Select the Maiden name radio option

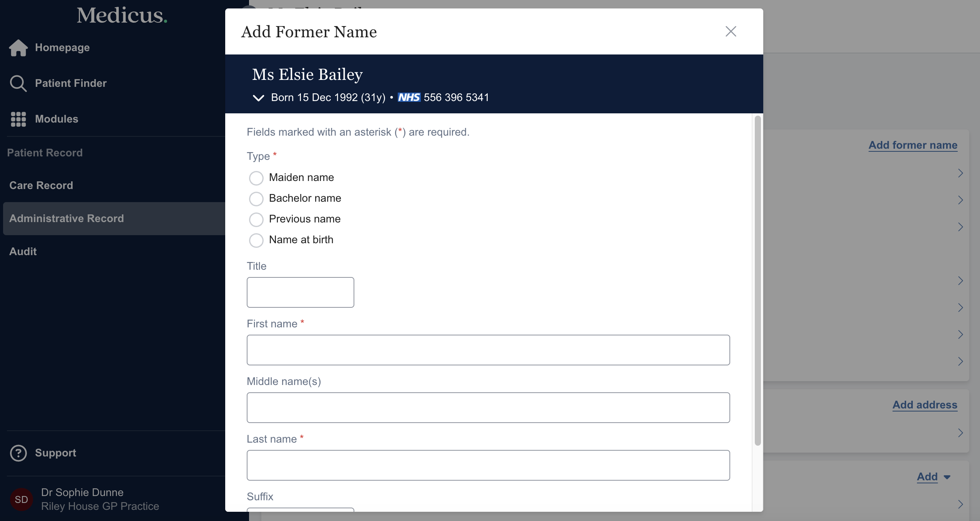point(256,178)
